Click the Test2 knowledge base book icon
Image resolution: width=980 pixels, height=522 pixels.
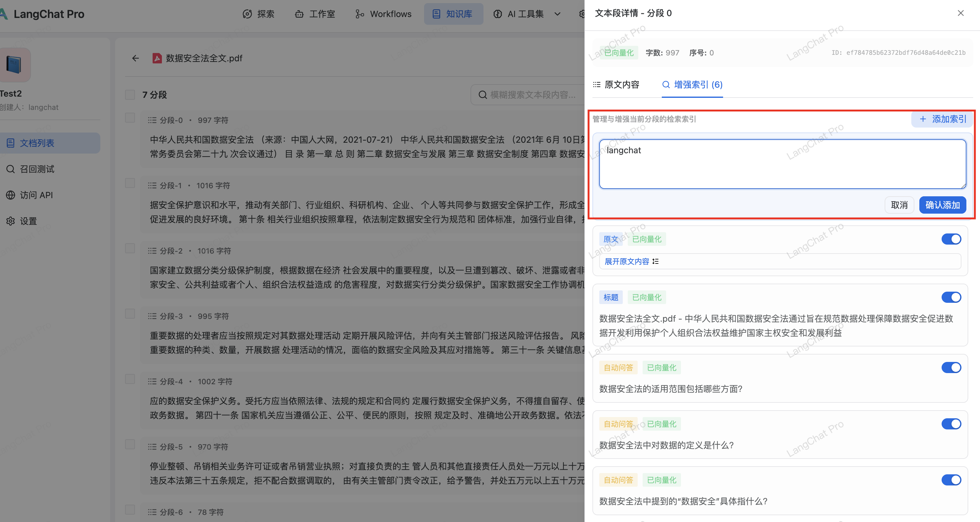(14, 65)
